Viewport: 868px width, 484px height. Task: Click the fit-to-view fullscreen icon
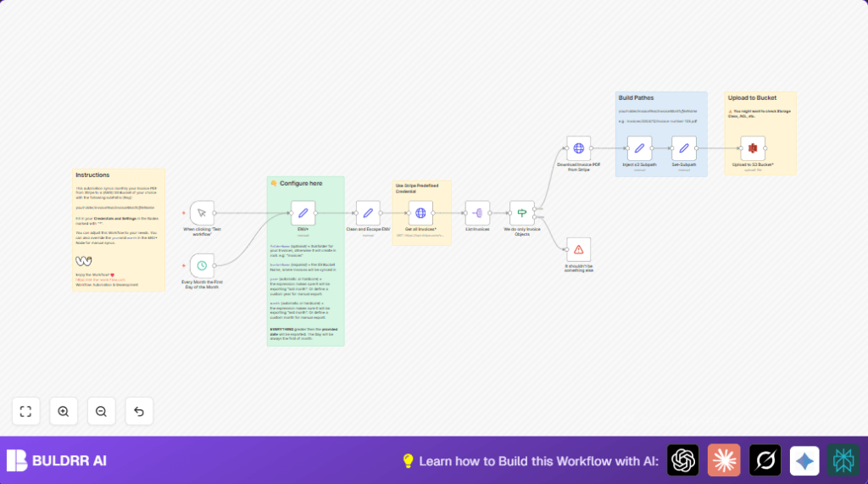pyautogui.click(x=25, y=411)
